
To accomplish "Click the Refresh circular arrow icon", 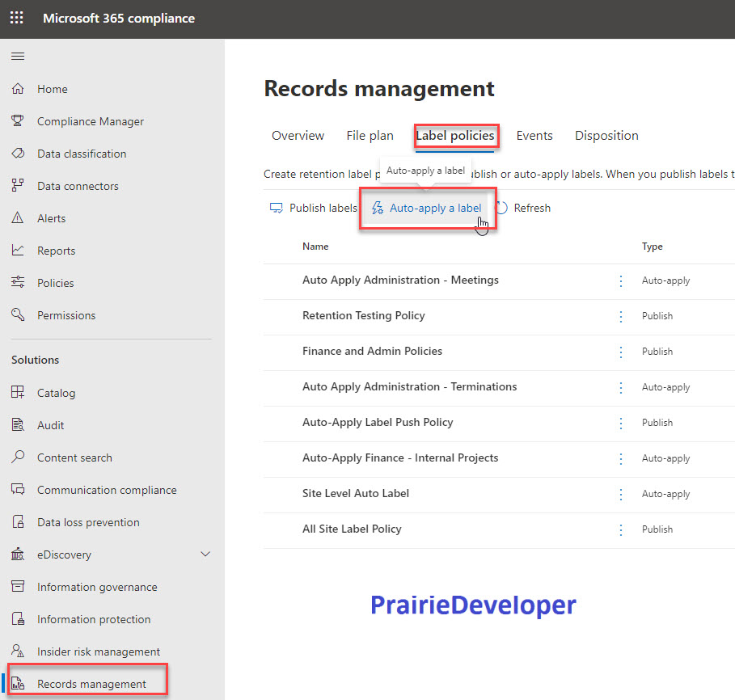I will 501,208.
